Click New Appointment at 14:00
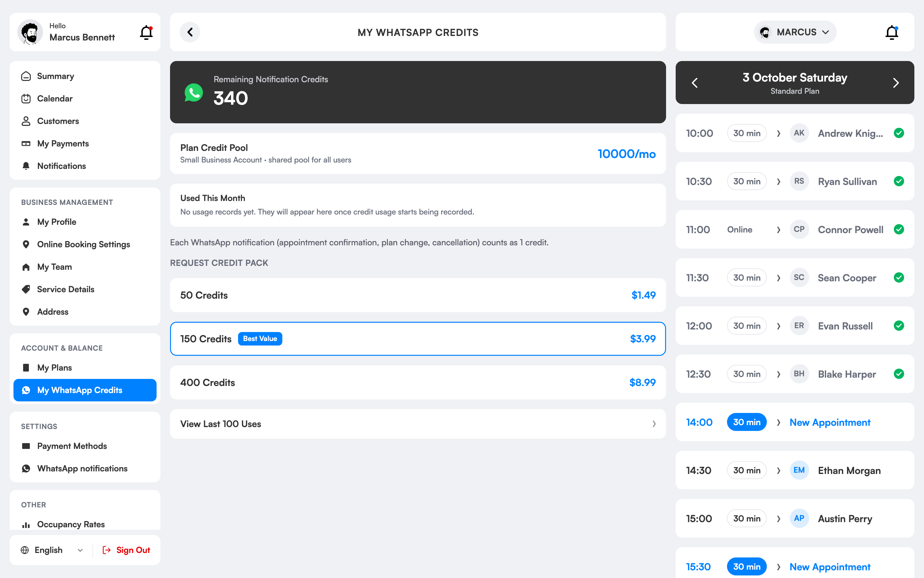 pyautogui.click(x=830, y=422)
